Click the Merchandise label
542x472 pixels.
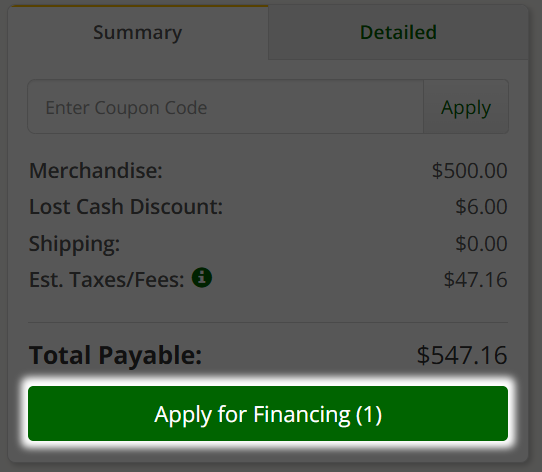[x=96, y=170]
